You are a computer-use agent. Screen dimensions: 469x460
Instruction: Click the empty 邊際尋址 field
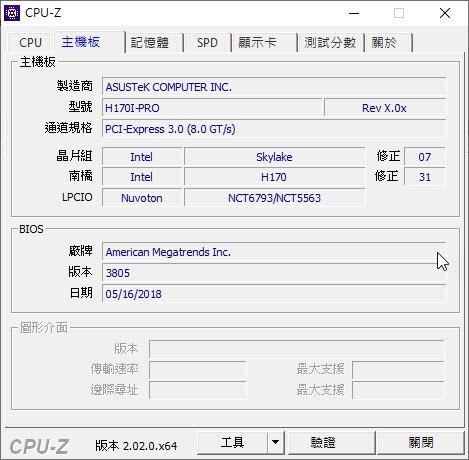pyautogui.click(x=198, y=390)
